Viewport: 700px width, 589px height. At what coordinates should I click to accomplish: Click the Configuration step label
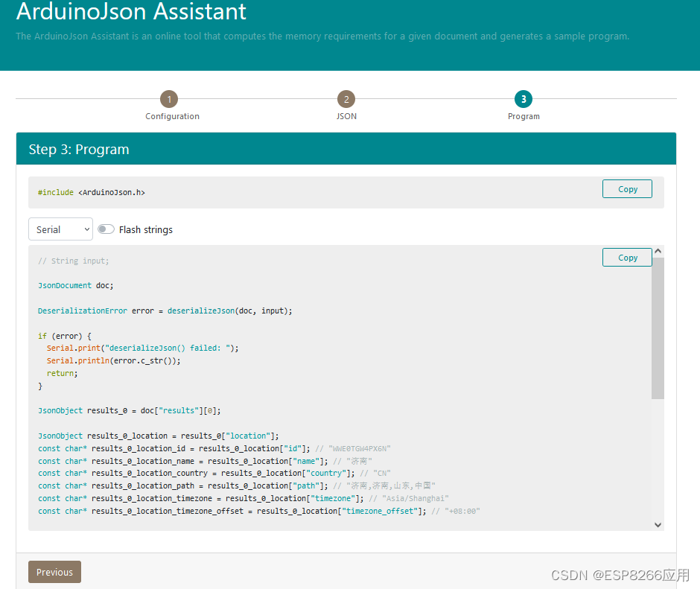(x=172, y=116)
